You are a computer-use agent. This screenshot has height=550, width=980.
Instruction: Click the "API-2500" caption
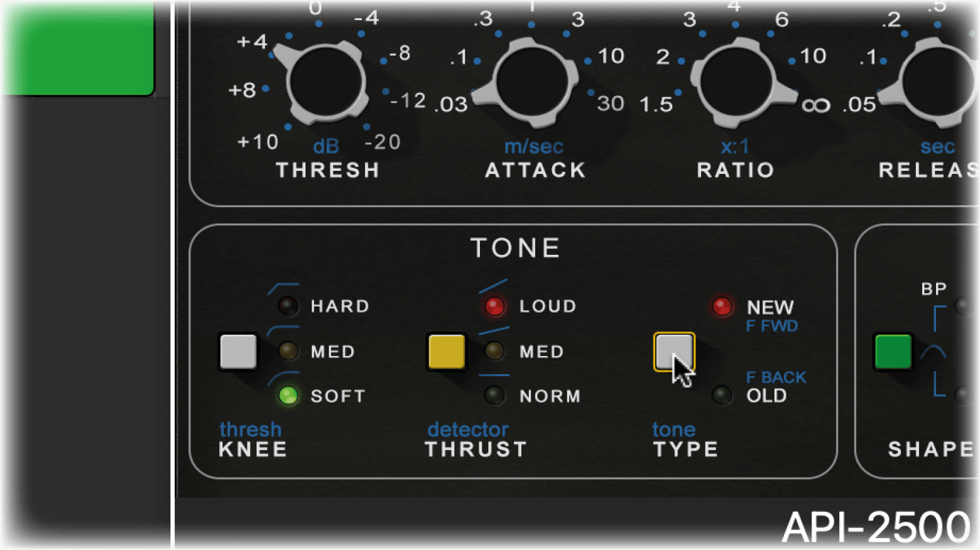[x=877, y=527]
